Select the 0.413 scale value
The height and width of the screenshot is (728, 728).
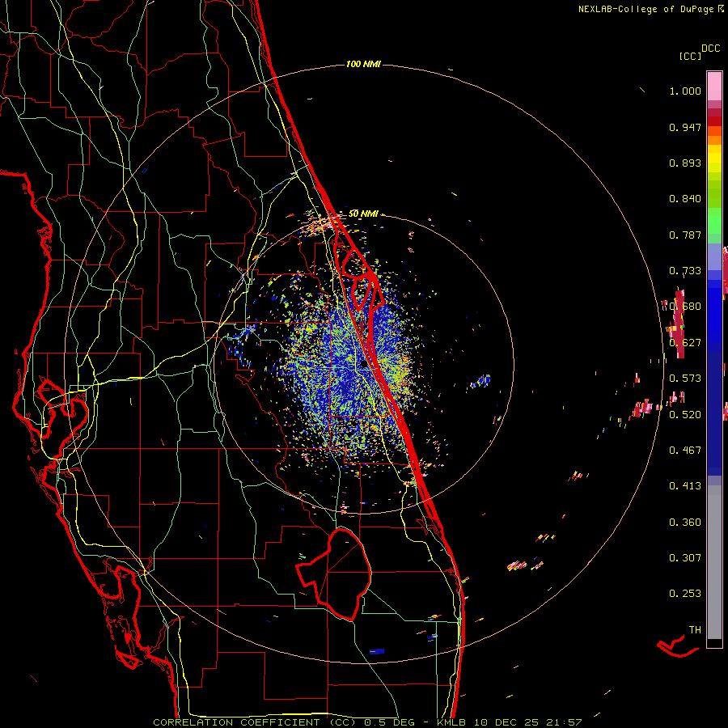pos(685,486)
